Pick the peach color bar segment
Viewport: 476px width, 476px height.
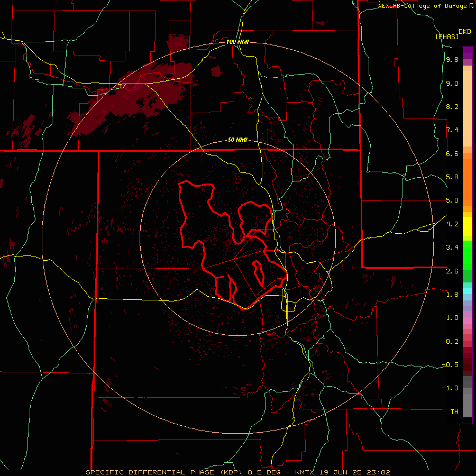467,108
